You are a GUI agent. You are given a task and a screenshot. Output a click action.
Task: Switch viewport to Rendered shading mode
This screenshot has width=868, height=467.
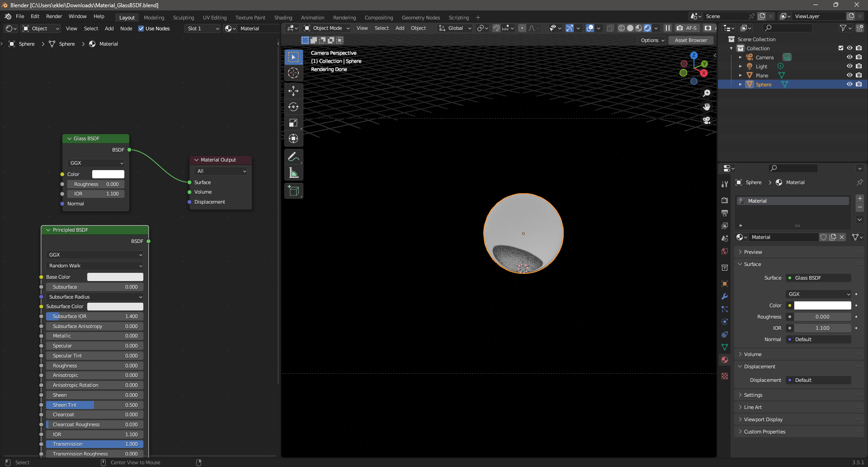point(648,28)
